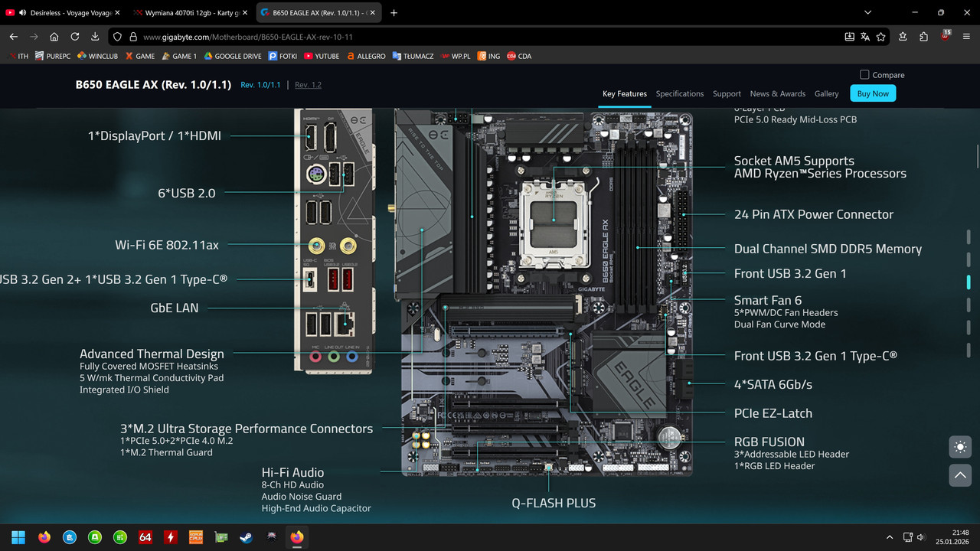Reload the Gigabyte page

pos(75,37)
